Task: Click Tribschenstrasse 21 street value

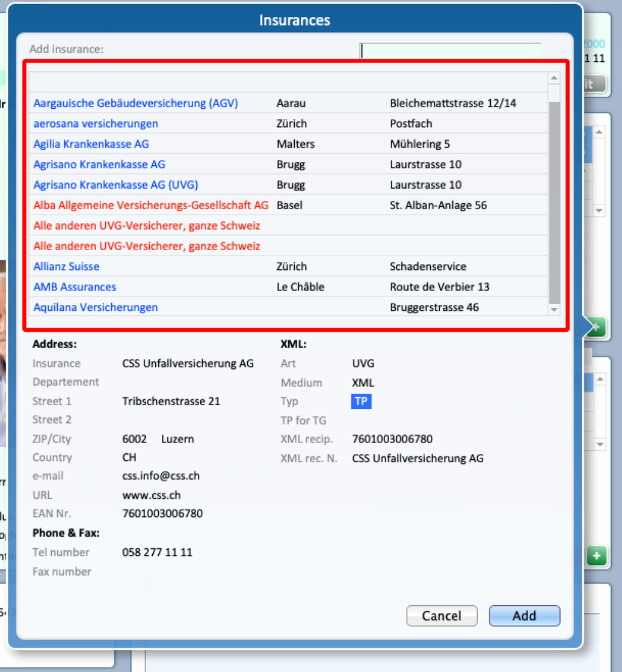Action: [x=171, y=401]
